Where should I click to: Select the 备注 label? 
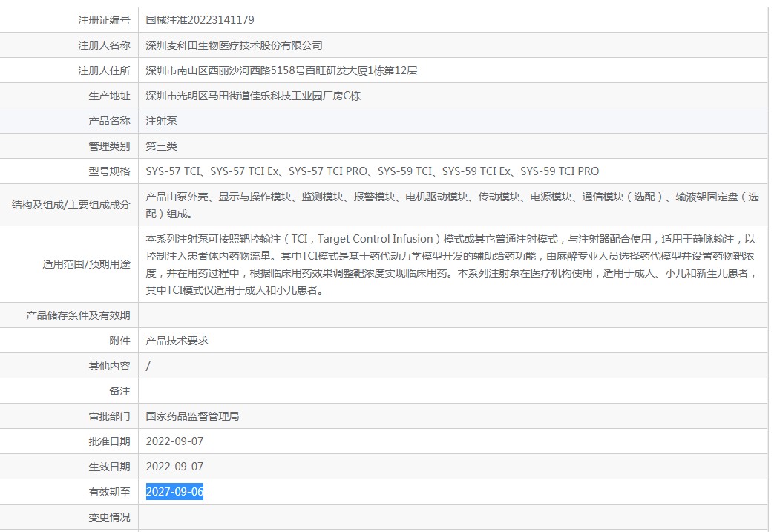tap(120, 391)
